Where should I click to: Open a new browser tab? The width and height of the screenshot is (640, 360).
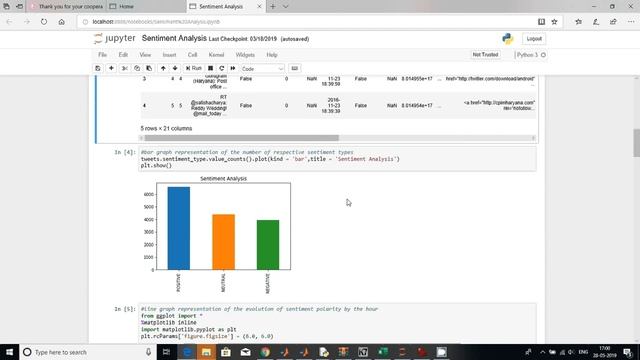coord(273,7)
